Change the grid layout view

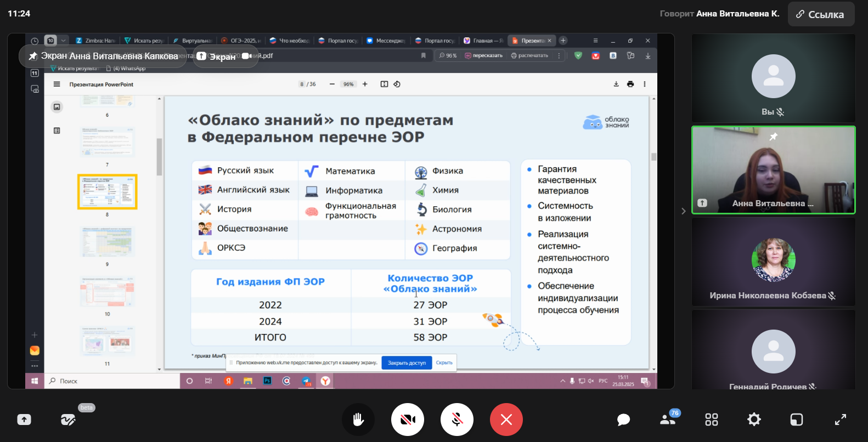(x=712, y=420)
